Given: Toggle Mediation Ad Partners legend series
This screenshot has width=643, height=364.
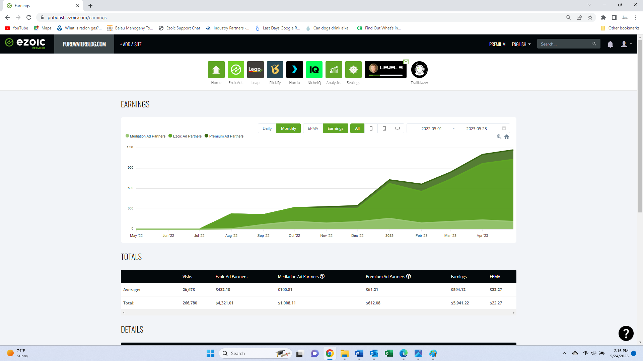Looking at the screenshot, I should (x=145, y=136).
